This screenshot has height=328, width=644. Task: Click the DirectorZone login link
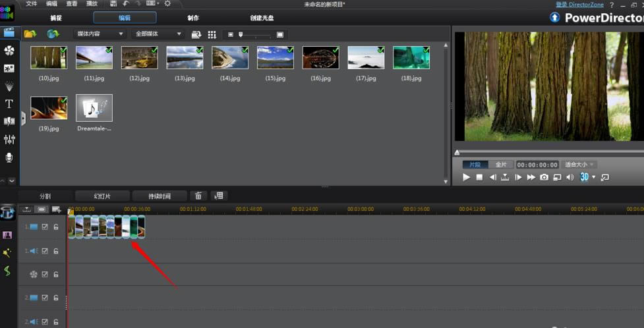point(579,5)
